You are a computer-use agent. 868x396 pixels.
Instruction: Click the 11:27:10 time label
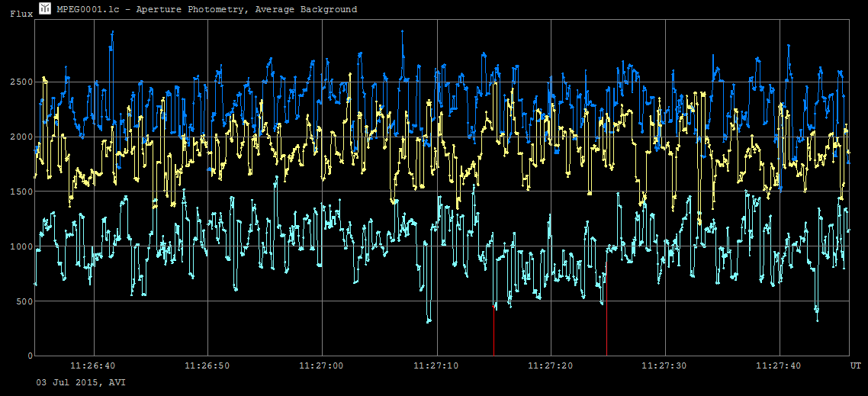click(437, 365)
